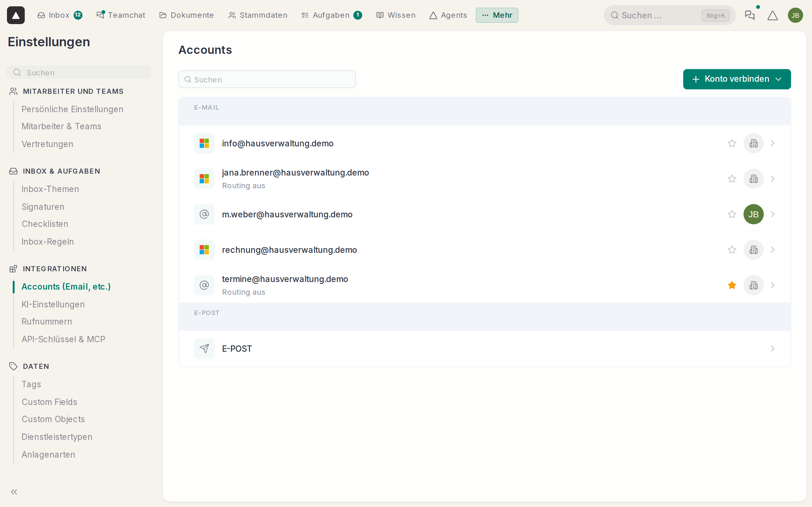Click building icon on info@hausverwaltung.demo row
812x507 pixels.
[753, 143]
